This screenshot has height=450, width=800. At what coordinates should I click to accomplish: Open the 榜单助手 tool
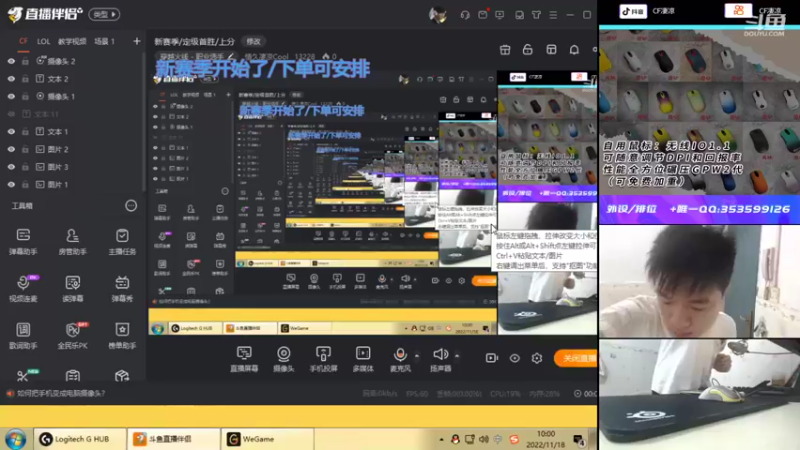(x=122, y=336)
